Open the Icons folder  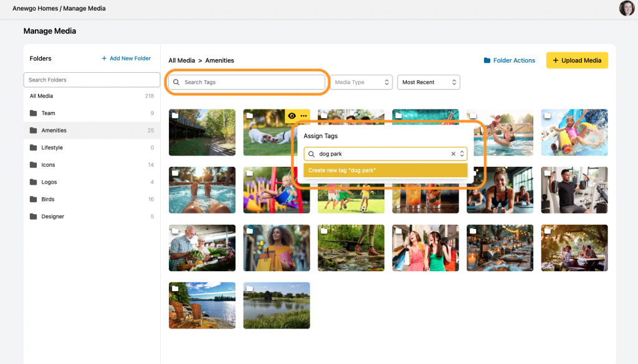pos(92,165)
